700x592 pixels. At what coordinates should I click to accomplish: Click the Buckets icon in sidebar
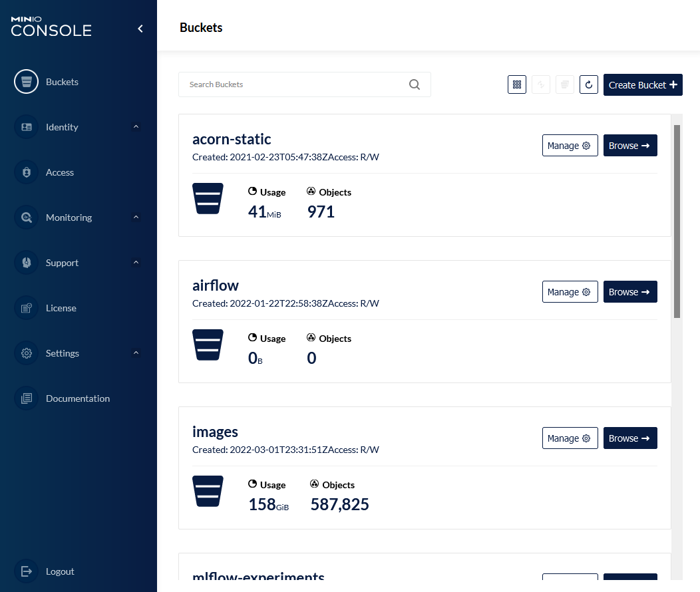(27, 82)
